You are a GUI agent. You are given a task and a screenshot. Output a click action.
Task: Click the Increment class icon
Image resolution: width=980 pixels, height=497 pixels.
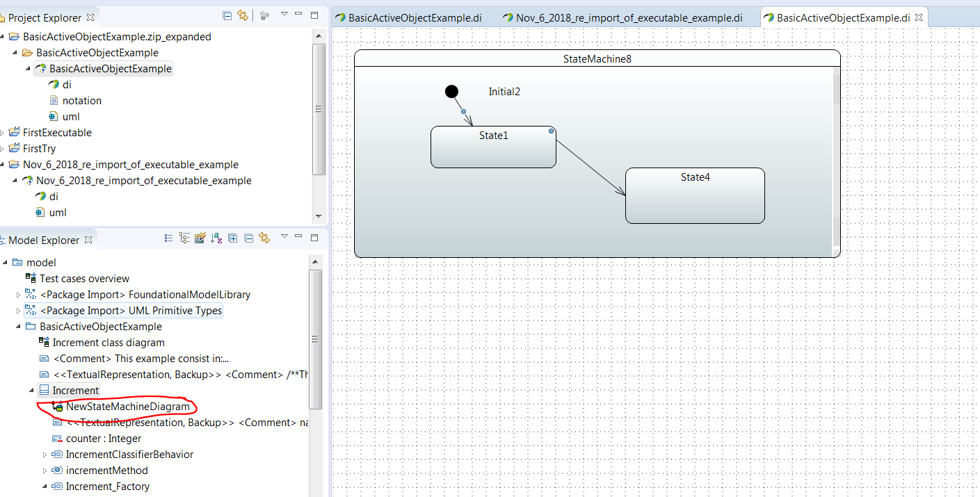tap(44, 391)
